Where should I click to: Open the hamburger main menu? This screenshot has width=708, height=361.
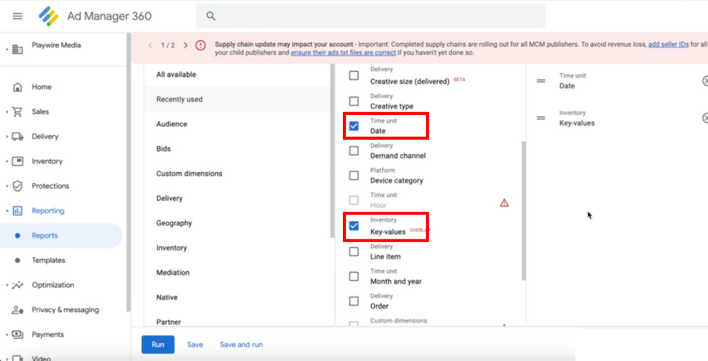17,16
